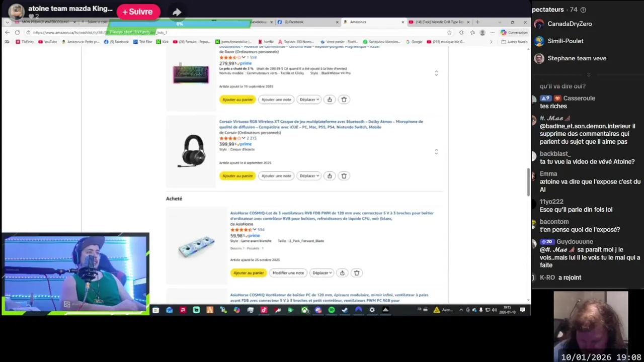Screen dimensions: 644x362
Task: Add AsiaHorse COSMIQ fans to cart
Action: (x=249, y=273)
